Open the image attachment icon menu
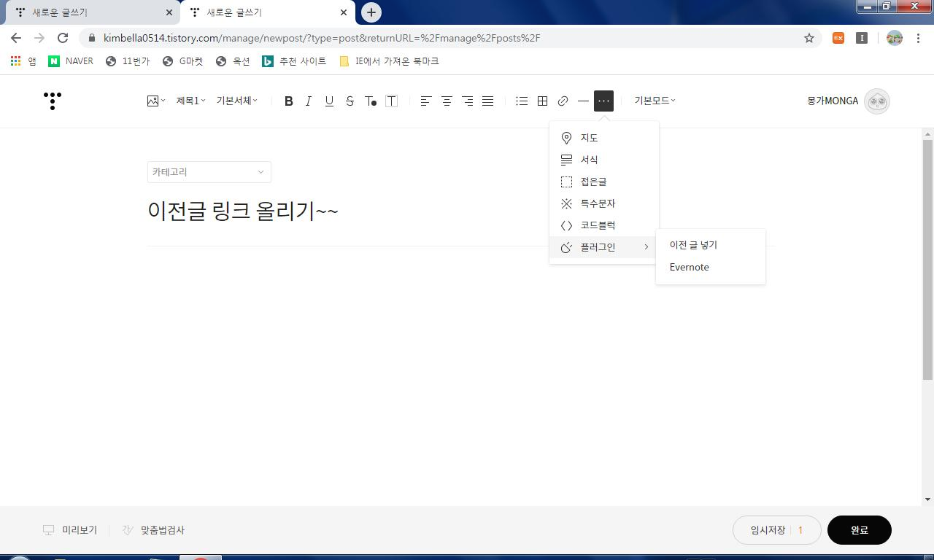The image size is (934, 560). 155,101
